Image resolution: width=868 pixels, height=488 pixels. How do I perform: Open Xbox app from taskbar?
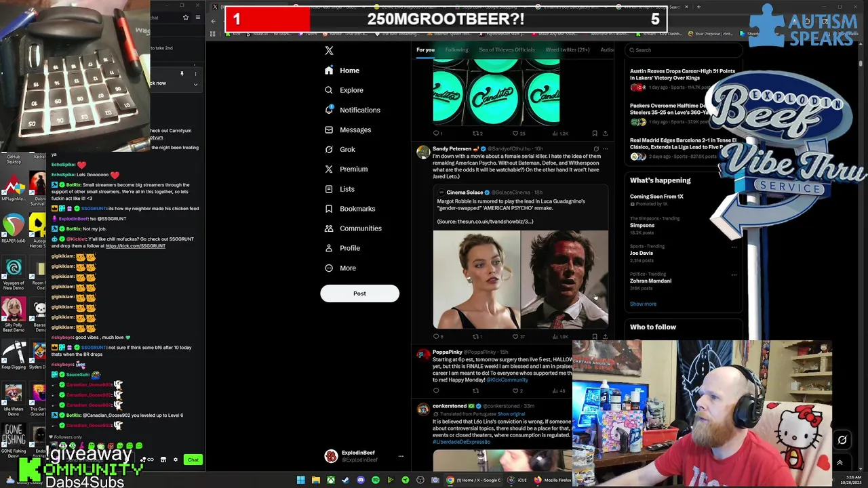point(330,480)
